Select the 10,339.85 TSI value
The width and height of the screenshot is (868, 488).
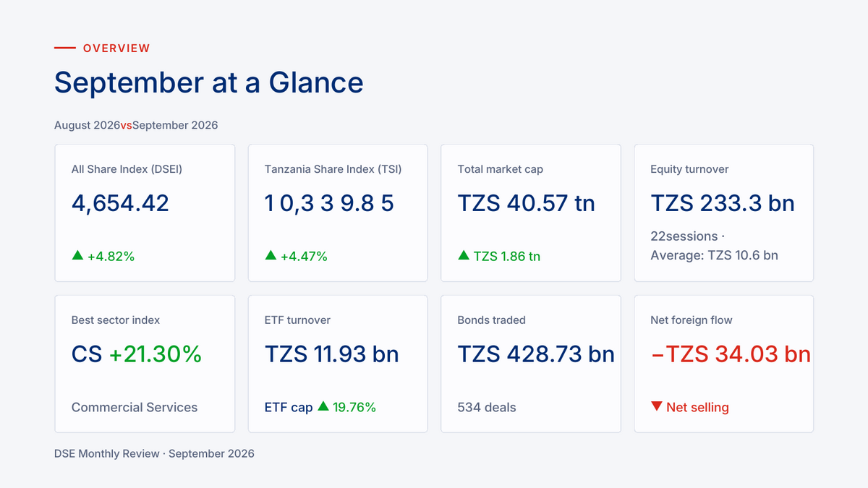coord(329,203)
